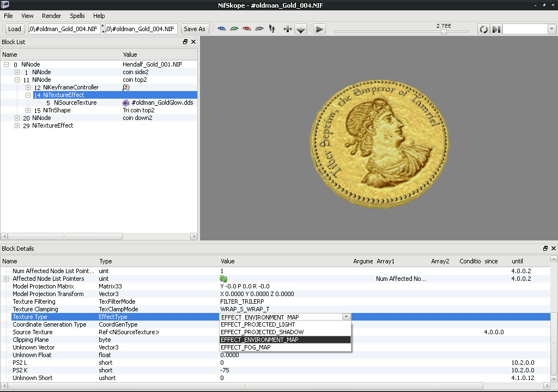Viewport: 558px width, 392px height.
Task: Select the Coordinate Generation Type row
Action: pyautogui.click(x=275, y=324)
